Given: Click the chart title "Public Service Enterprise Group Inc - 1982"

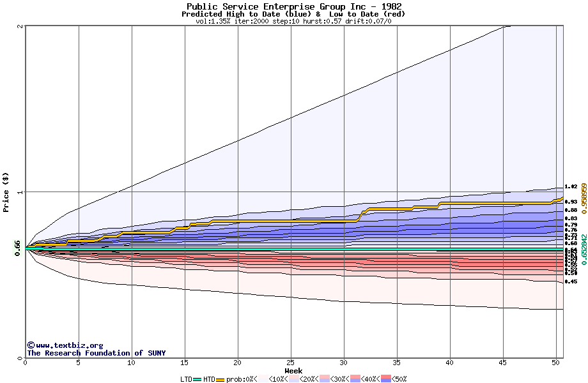Looking at the screenshot, I should (x=294, y=6).
